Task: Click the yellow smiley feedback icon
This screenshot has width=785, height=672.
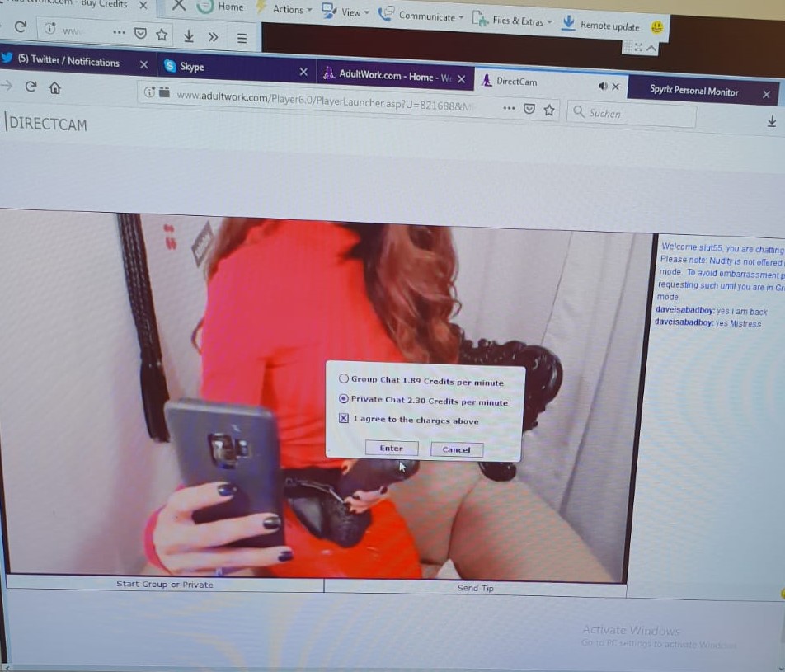Action: pos(656,27)
